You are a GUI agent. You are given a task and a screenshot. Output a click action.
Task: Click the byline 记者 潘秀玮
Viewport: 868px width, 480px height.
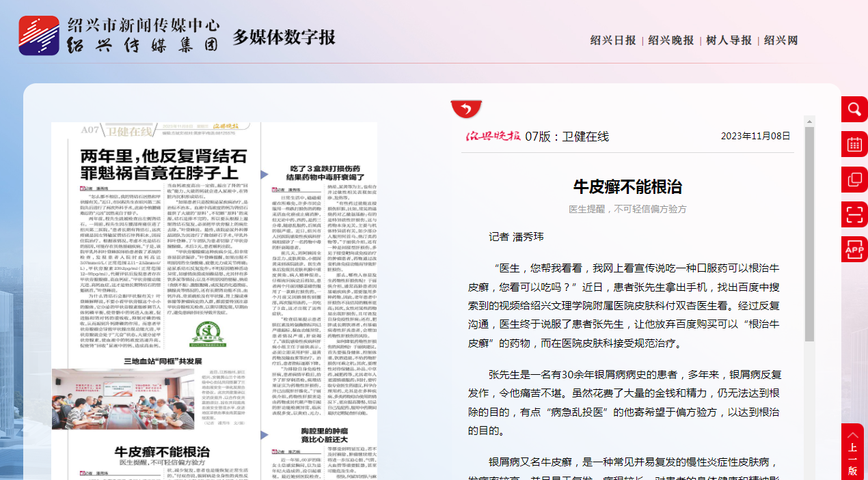[x=516, y=236]
